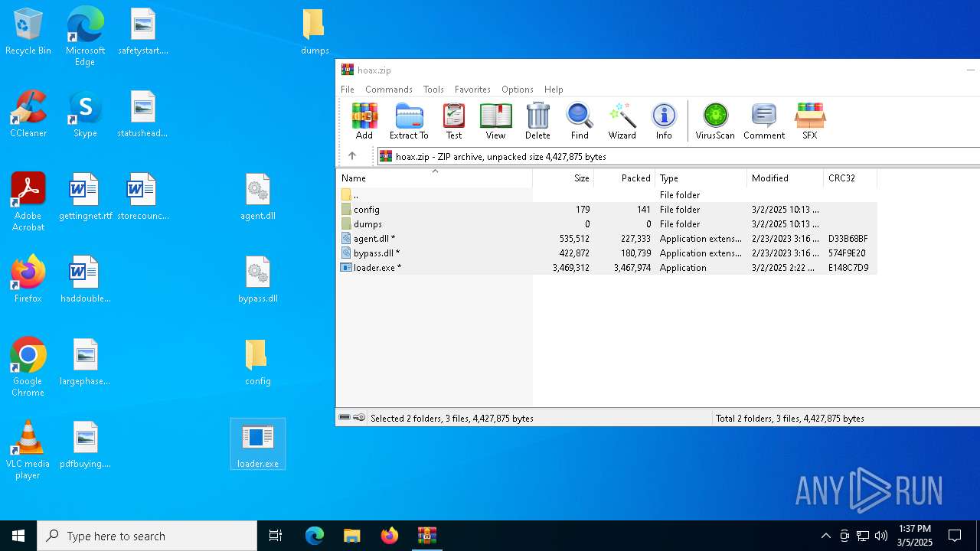The width and height of the screenshot is (980, 551).
Task: Select the Adobe Acrobat desktop icon
Action: coord(28,201)
